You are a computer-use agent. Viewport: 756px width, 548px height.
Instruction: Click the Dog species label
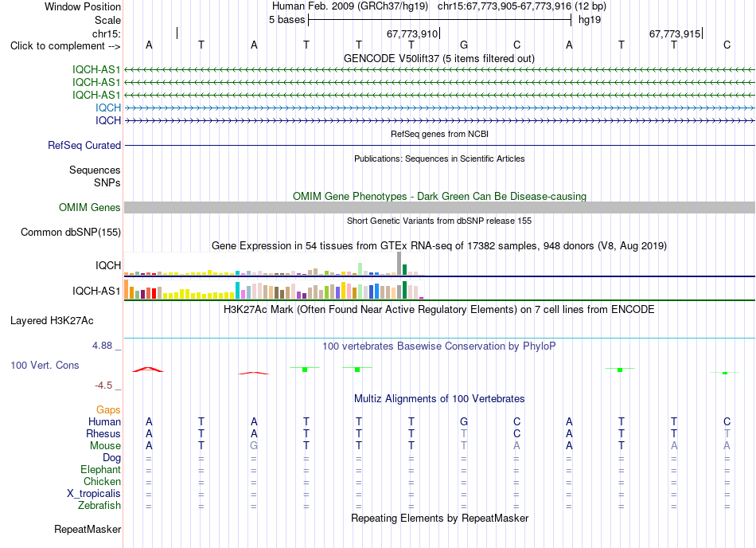pyautogui.click(x=111, y=458)
